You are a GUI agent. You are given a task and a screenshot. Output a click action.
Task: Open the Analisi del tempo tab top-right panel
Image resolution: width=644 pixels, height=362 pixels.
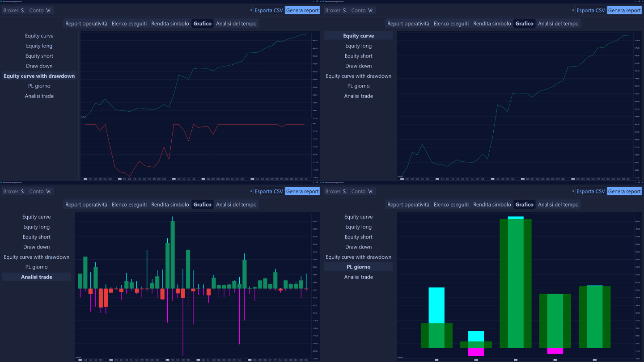(x=558, y=23)
